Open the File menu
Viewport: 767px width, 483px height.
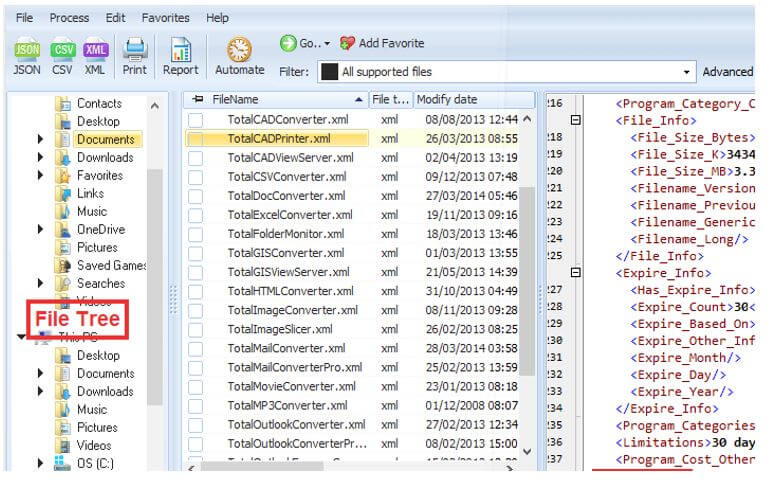pos(24,18)
